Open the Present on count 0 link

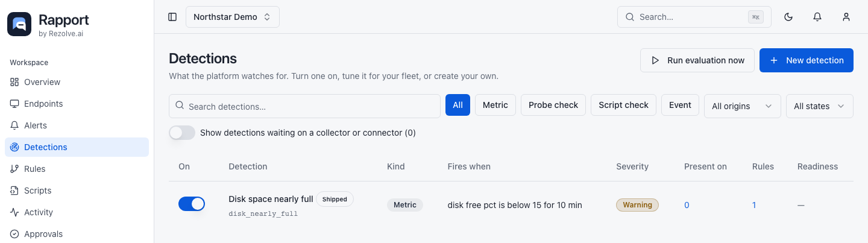687,205
